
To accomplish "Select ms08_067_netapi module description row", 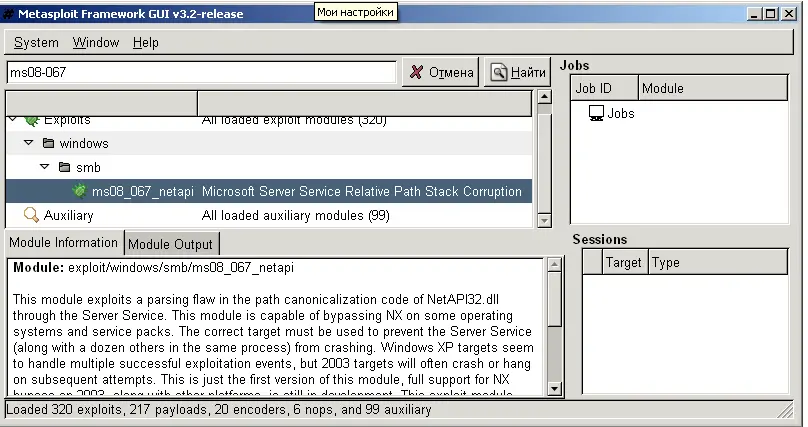I will 361,191.
